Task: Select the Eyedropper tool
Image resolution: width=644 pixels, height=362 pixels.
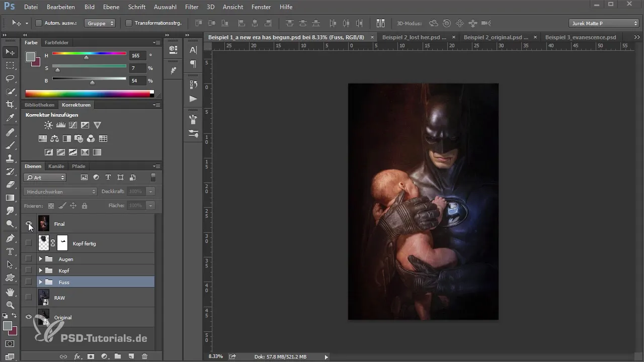Action: tap(10, 118)
